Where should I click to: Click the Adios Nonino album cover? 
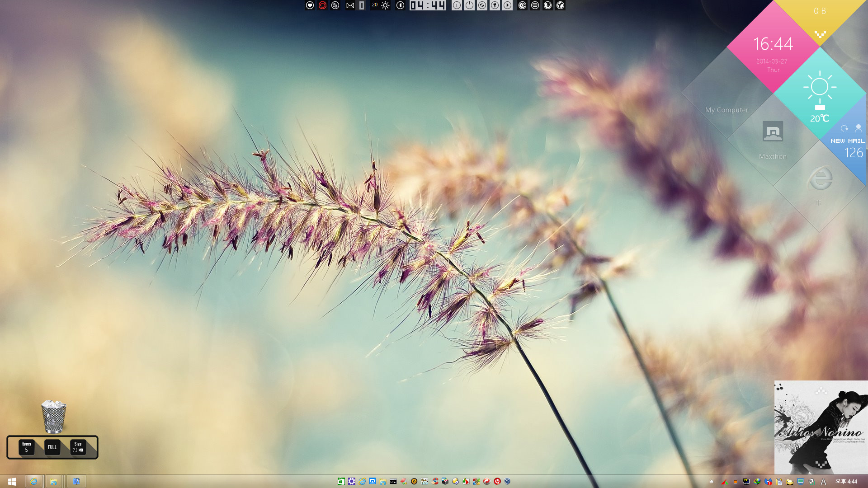coord(821,427)
